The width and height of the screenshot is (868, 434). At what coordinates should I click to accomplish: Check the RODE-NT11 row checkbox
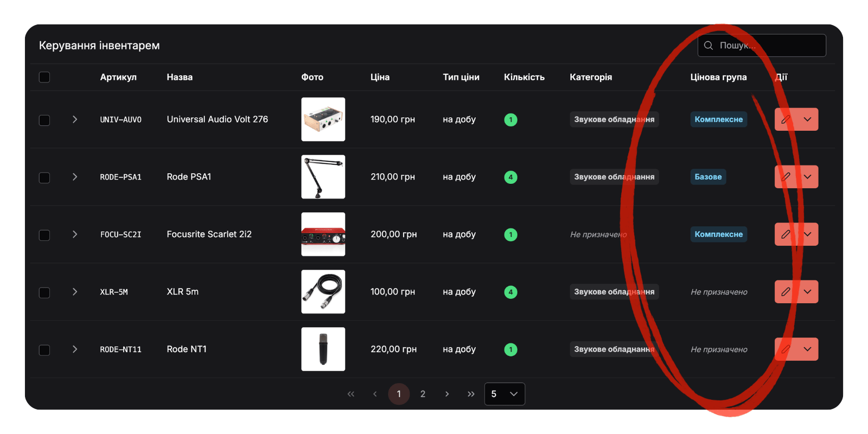point(44,350)
